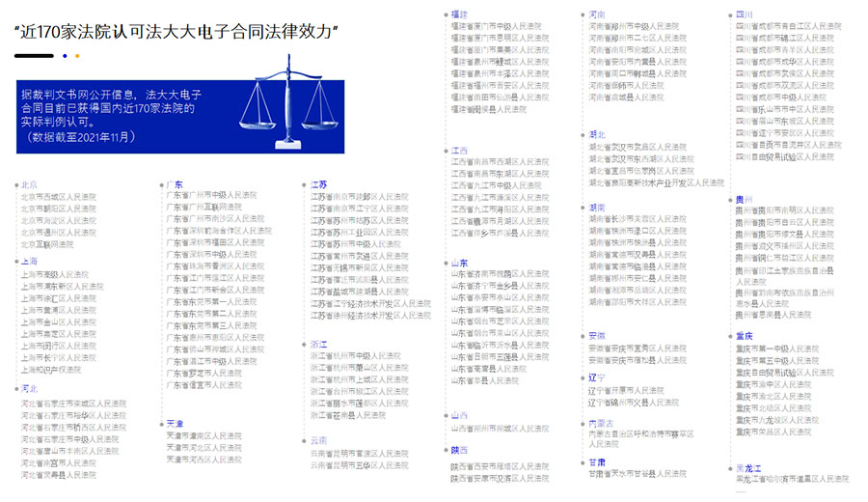868x502 pixels.
Task: Click the 河南 heading
Action: 597,14
